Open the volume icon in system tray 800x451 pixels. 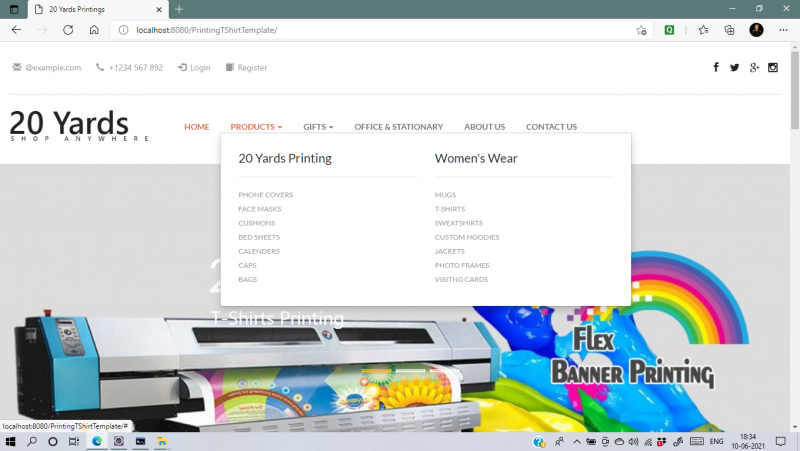point(633,441)
